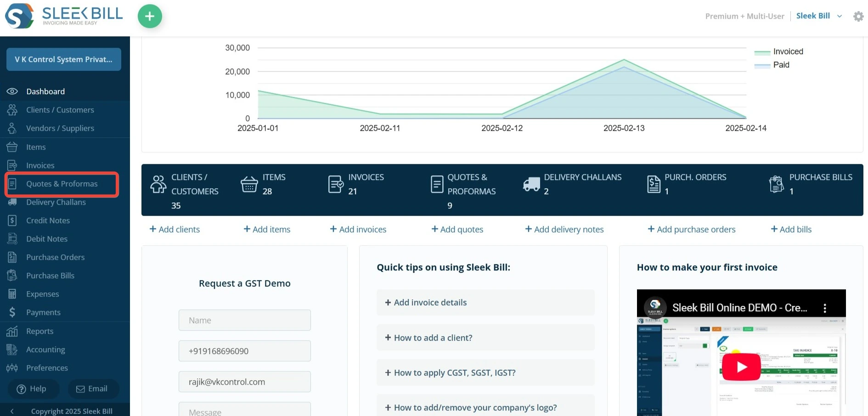Open Clients / Customers from the sidebar

pos(60,110)
